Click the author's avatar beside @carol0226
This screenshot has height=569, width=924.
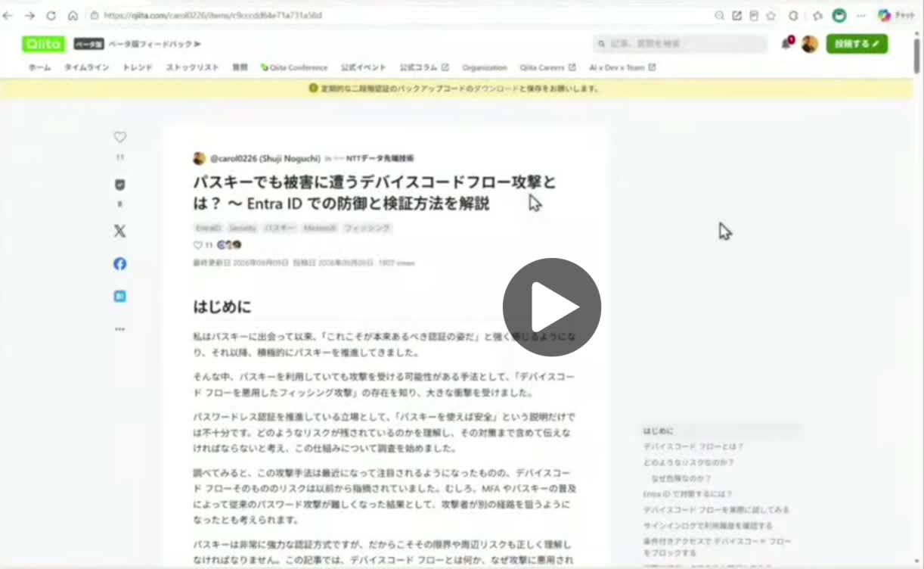(x=200, y=158)
